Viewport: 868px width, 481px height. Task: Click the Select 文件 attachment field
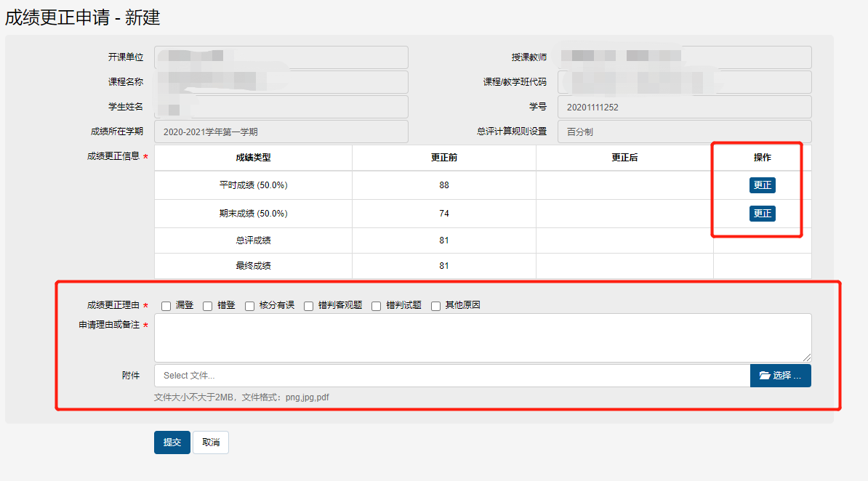[452, 376]
